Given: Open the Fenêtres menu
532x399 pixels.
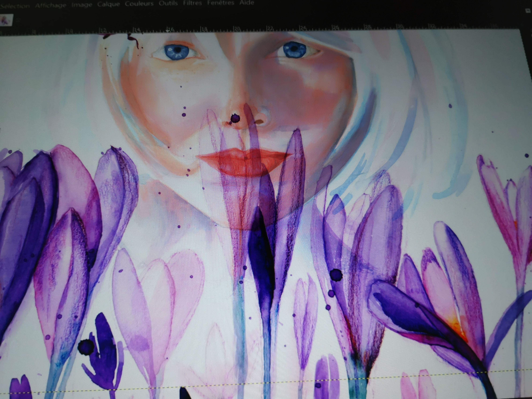Looking at the screenshot, I should click(221, 3).
